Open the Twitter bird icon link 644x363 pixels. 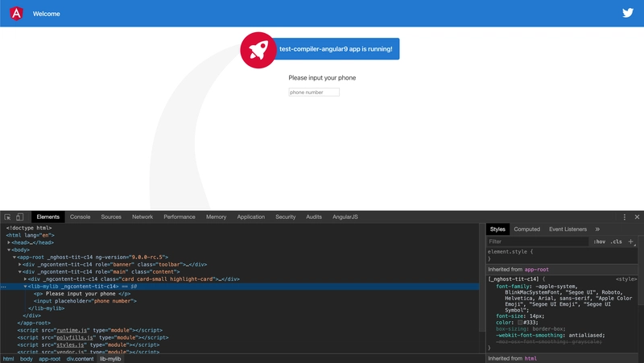pyautogui.click(x=628, y=13)
